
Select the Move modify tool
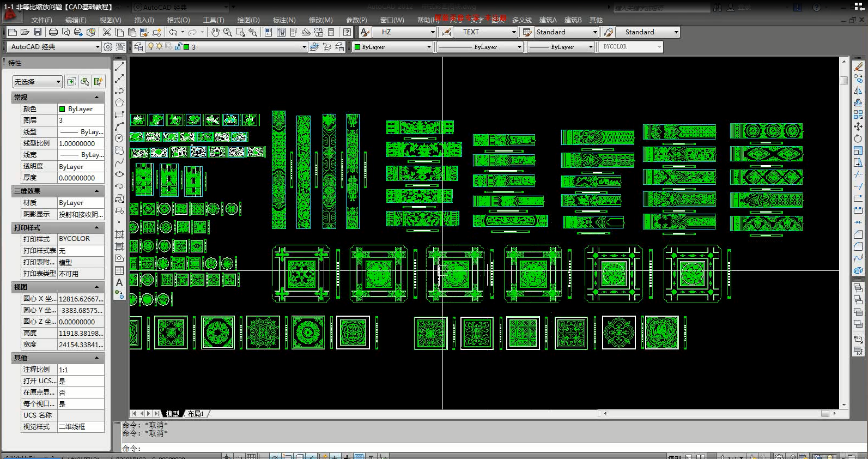[x=858, y=126]
